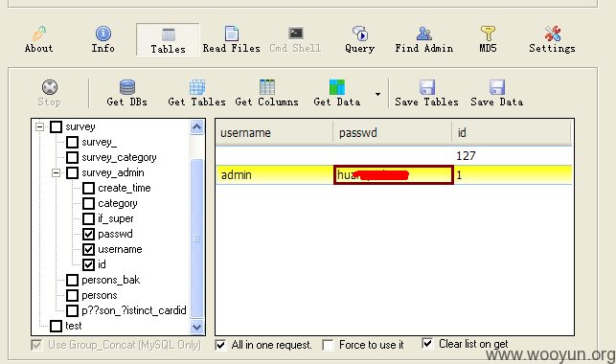The width and height of the screenshot is (616, 364).
Task: Check the persons_bak table checkbox
Action: [72, 280]
